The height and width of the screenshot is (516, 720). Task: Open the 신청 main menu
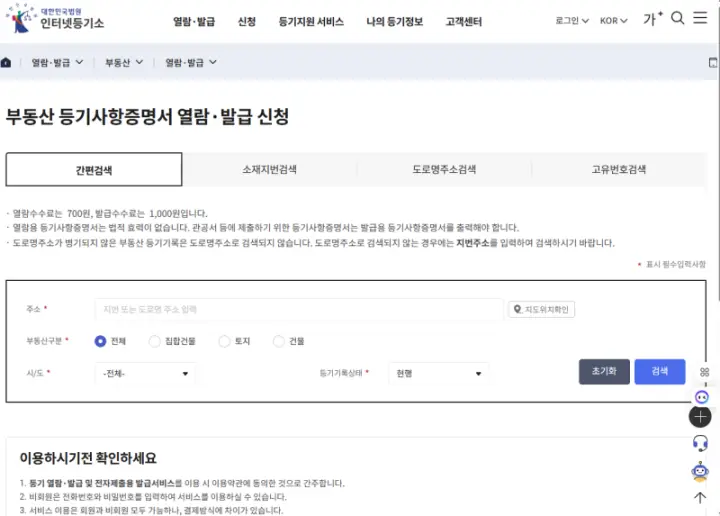[247, 22]
